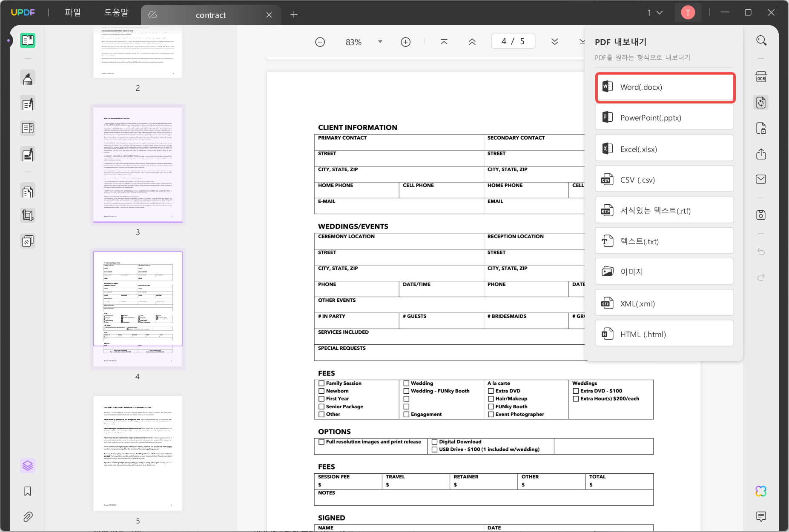Open the Organize Pages tool
Image resolution: width=789 pixels, height=532 pixels.
click(x=28, y=192)
